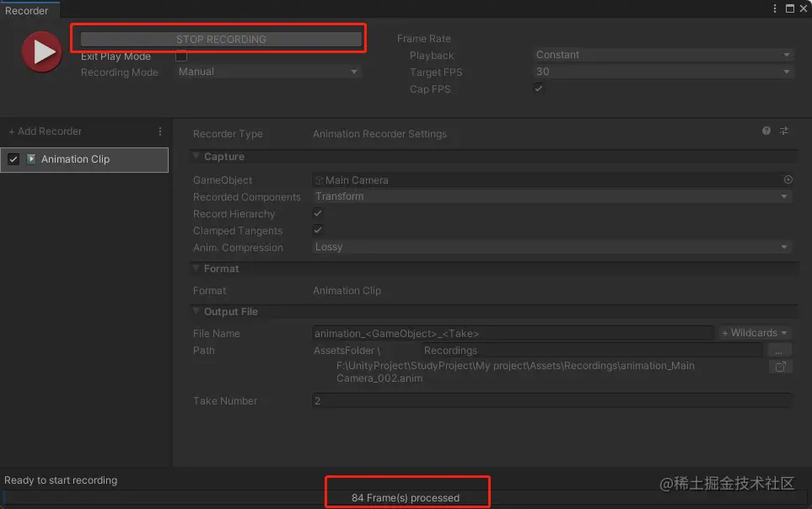Open the Recorded Components Transform dropdown

point(552,196)
